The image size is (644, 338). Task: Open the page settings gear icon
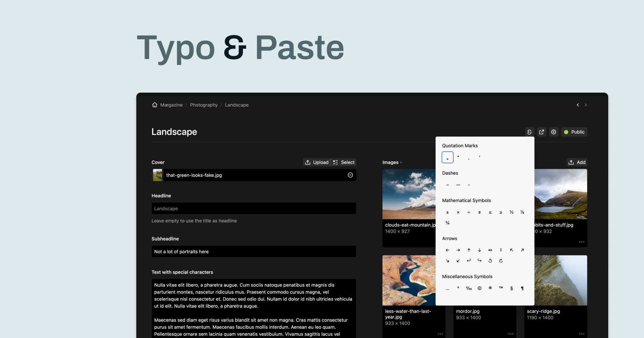tap(553, 132)
